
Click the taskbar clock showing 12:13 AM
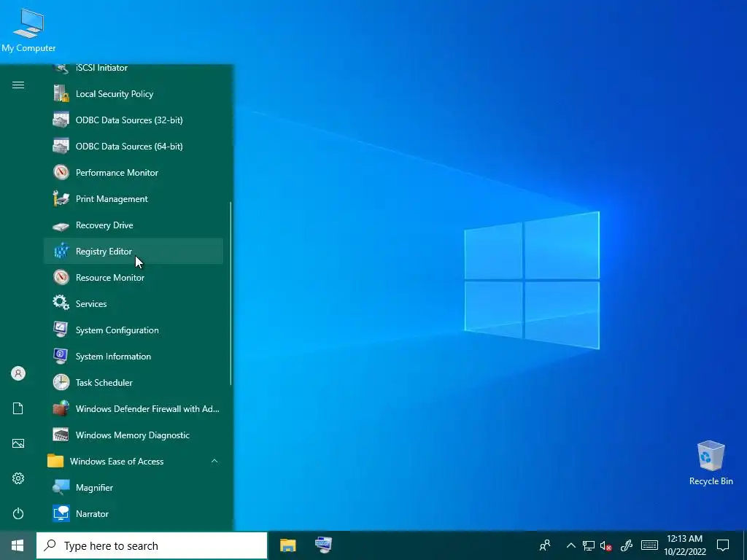(x=684, y=545)
